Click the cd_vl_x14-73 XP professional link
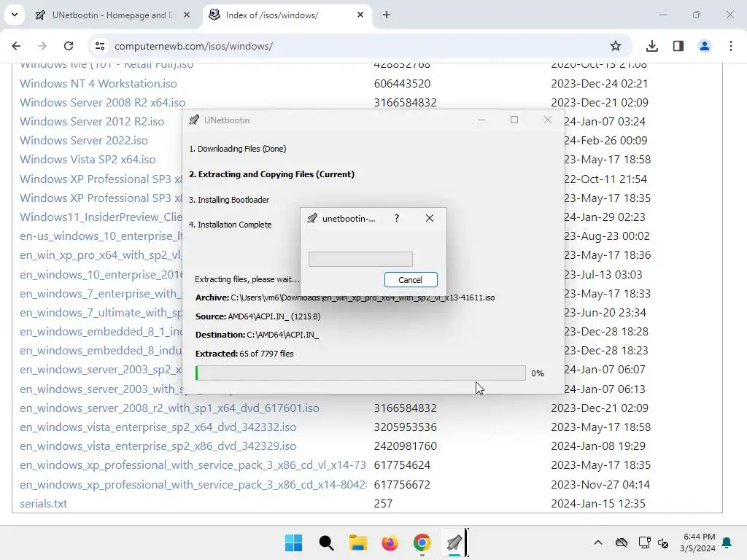This screenshot has width=747, height=560. [193, 465]
